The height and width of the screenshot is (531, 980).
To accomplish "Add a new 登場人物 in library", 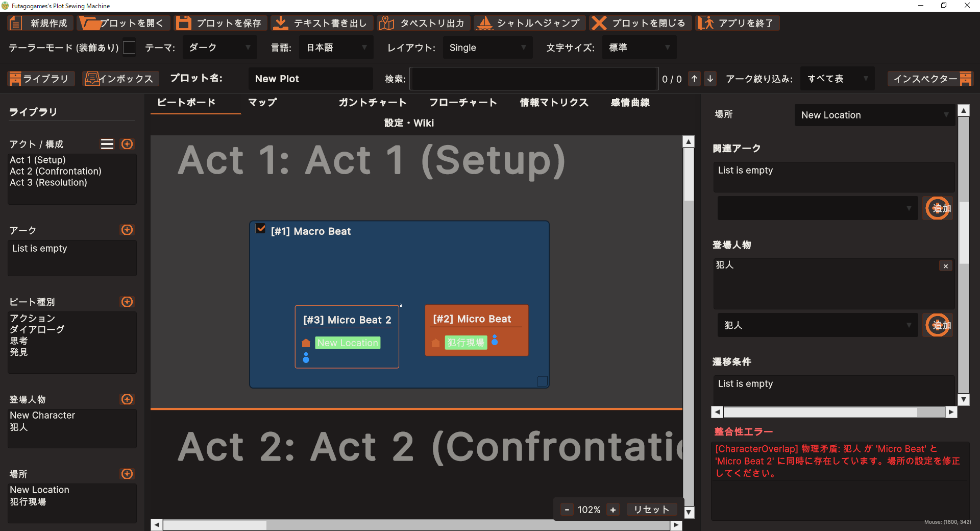I will pos(127,399).
